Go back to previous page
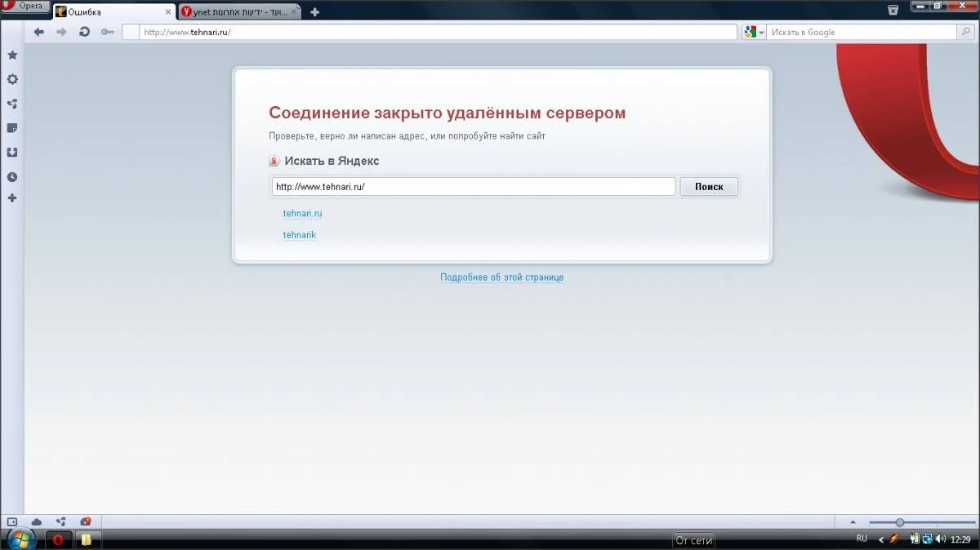 [38, 32]
